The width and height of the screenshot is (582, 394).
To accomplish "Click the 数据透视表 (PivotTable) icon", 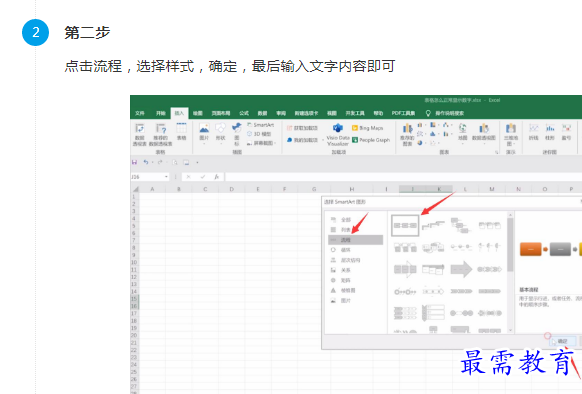I will click(140, 134).
